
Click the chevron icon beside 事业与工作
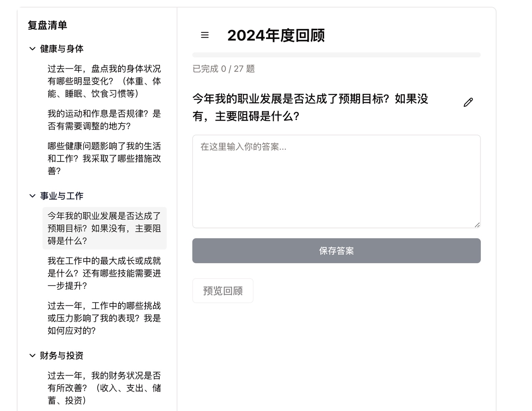(32, 196)
